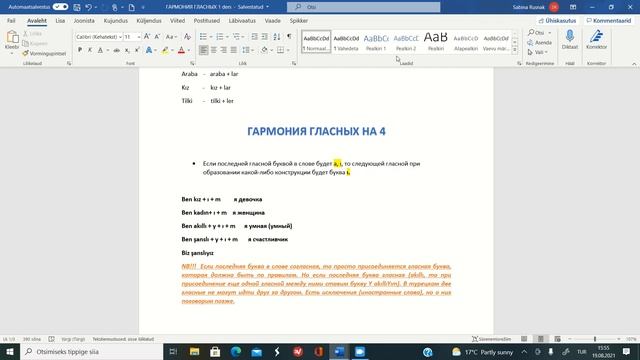Image resolution: width=640 pixels, height=360 pixels.
Task: Decrease font size with the smaller A icon
Action: coord(157,37)
